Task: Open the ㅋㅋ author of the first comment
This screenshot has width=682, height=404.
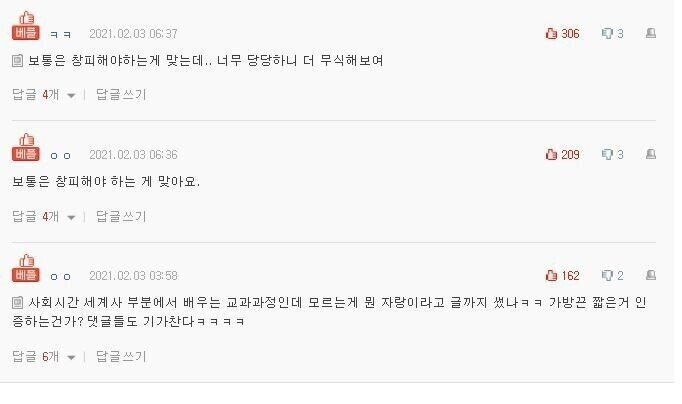Action: pos(60,35)
